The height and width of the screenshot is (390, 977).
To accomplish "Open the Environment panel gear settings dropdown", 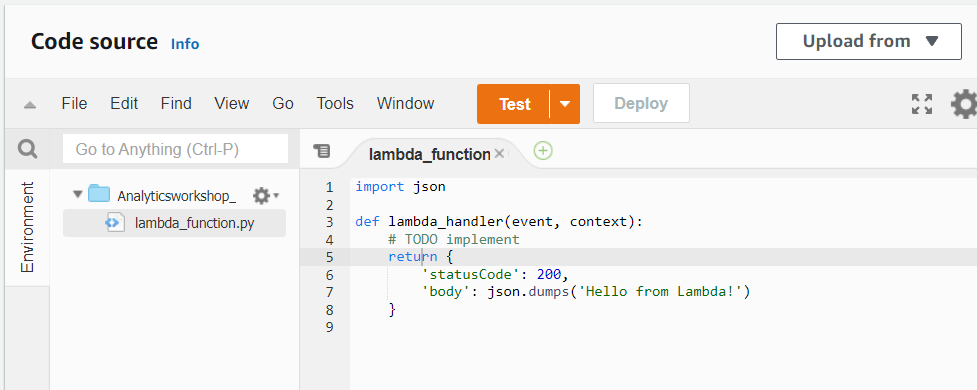I will tap(265, 196).
